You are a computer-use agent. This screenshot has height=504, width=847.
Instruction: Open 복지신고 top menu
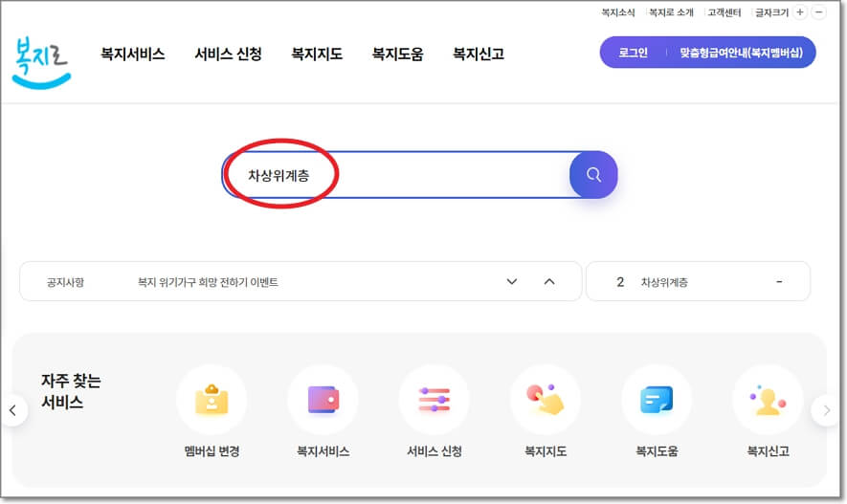(479, 54)
